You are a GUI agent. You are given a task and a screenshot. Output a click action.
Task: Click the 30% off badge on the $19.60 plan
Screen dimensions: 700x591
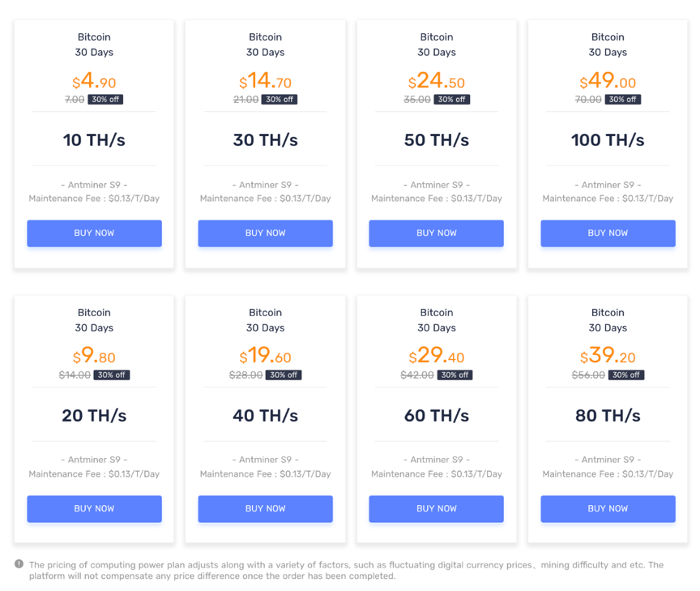(x=284, y=375)
